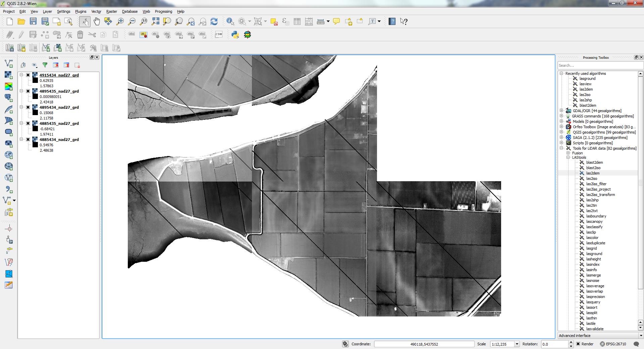This screenshot has height=349, width=644.
Task: Select lasground in Recently used algorithms
Action: (x=587, y=79)
